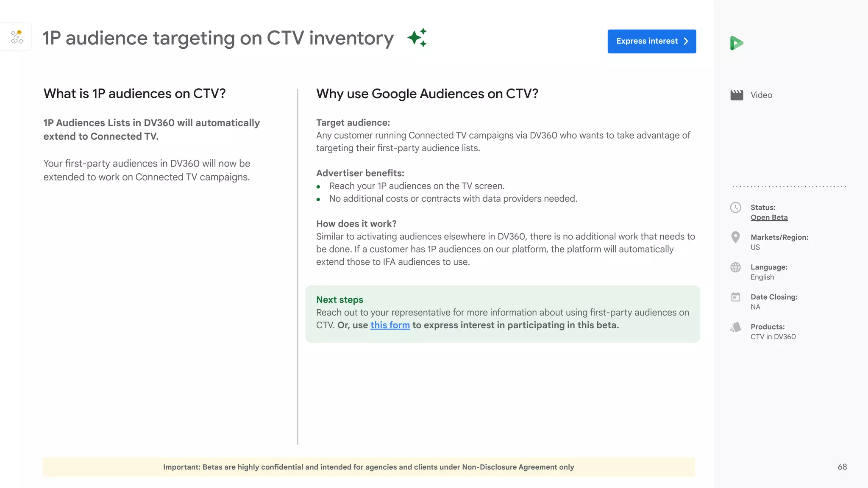
Task: Click the Video clapperboard icon
Action: point(737,95)
